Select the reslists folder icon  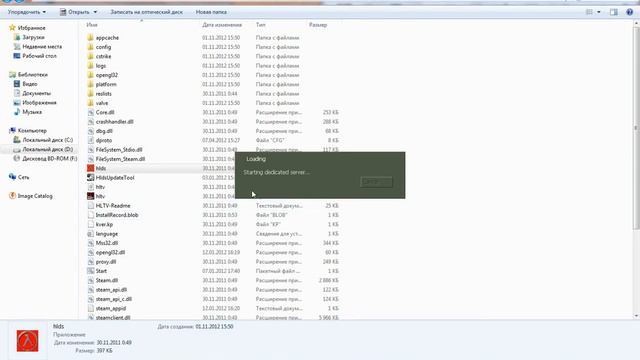pyautogui.click(x=91, y=93)
